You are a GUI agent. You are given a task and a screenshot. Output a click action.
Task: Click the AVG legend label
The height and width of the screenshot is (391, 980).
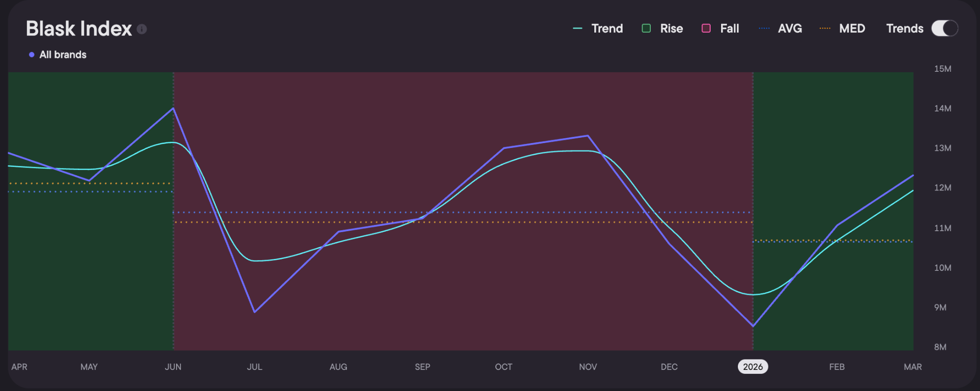point(790,28)
